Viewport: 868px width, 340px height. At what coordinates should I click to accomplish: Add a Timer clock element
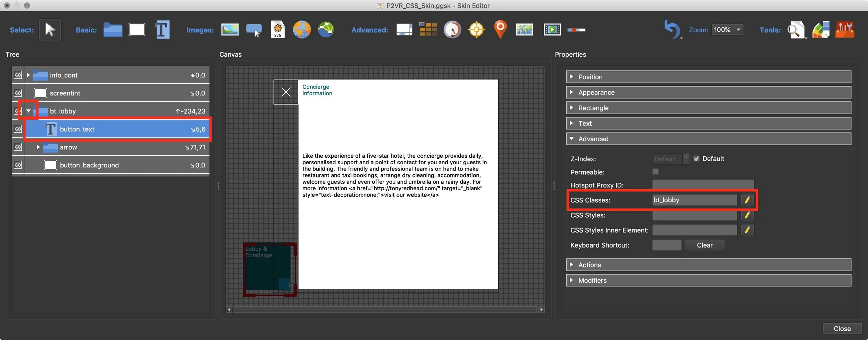point(452,30)
